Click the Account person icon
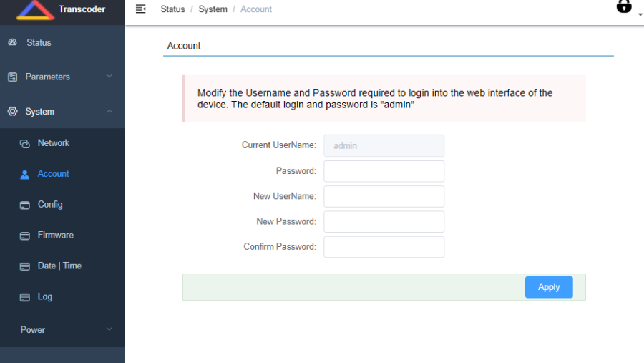This screenshot has height=363, width=644. click(25, 174)
